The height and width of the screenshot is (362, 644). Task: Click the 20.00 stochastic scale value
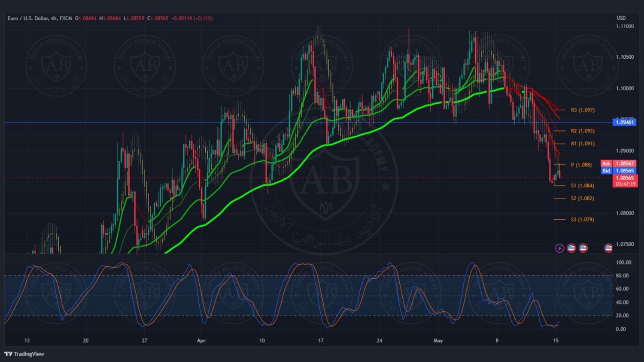click(x=622, y=316)
